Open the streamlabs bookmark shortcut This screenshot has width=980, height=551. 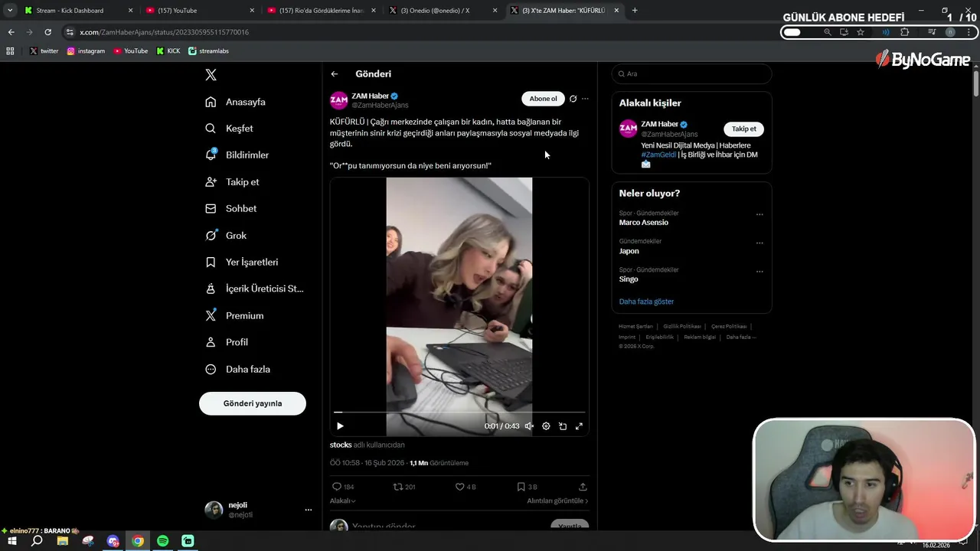[208, 51]
